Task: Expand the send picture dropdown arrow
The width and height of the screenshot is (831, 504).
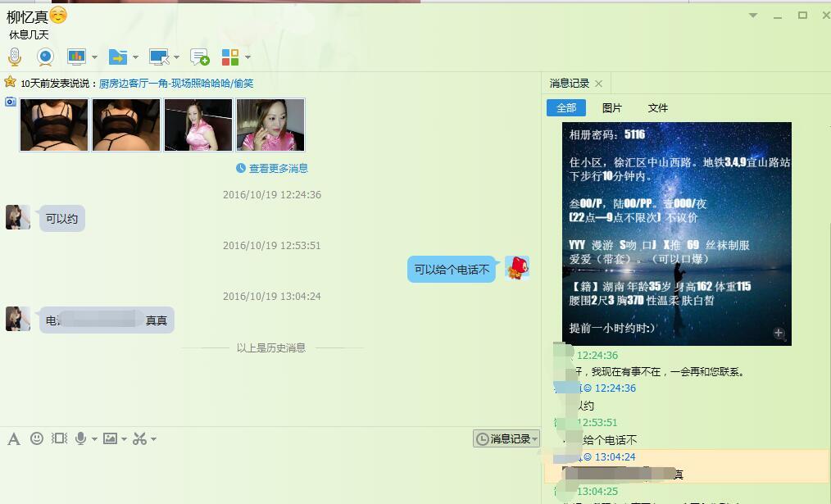Action: (x=124, y=438)
